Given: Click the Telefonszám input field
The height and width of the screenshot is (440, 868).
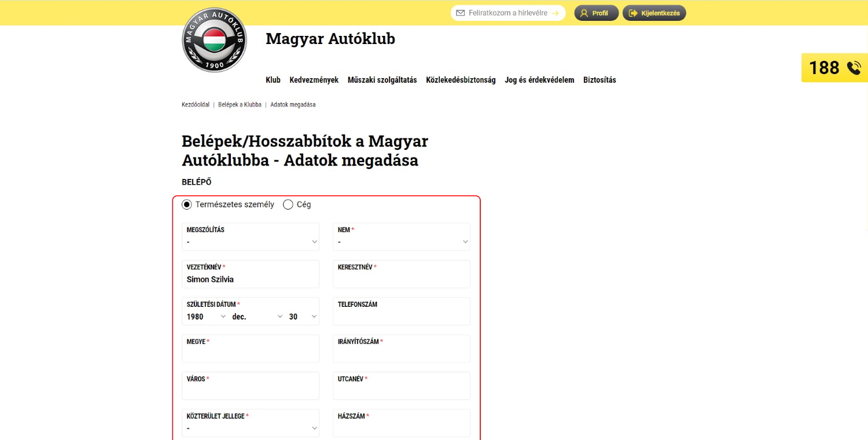Looking at the screenshot, I should click(402, 311).
